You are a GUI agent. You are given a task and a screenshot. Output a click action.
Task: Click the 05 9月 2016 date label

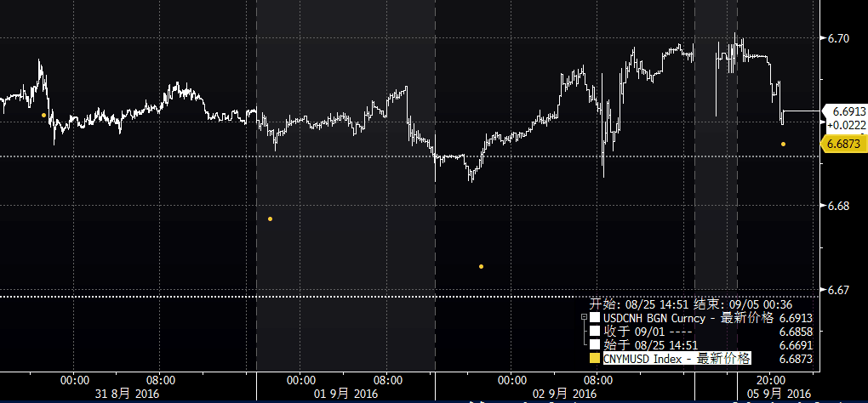780,394
